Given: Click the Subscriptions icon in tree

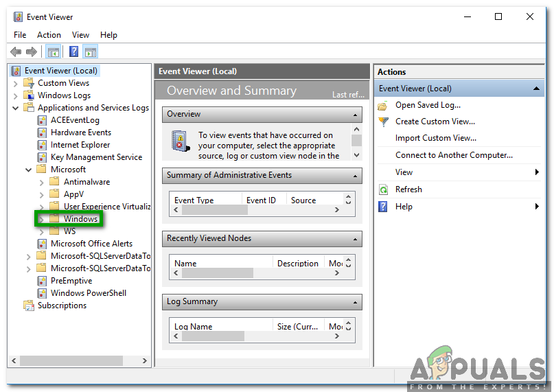Looking at the screenshot, I should (x=29, y=305).
